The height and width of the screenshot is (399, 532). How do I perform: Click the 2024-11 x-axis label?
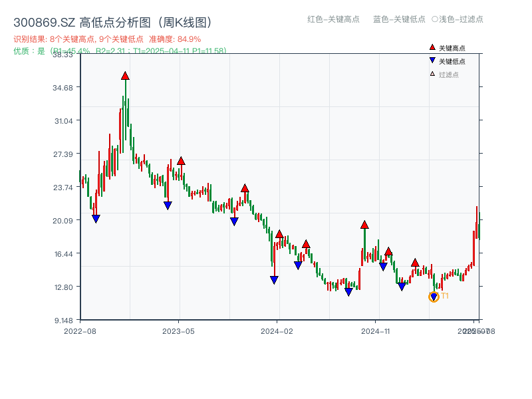tap(376, 331)
